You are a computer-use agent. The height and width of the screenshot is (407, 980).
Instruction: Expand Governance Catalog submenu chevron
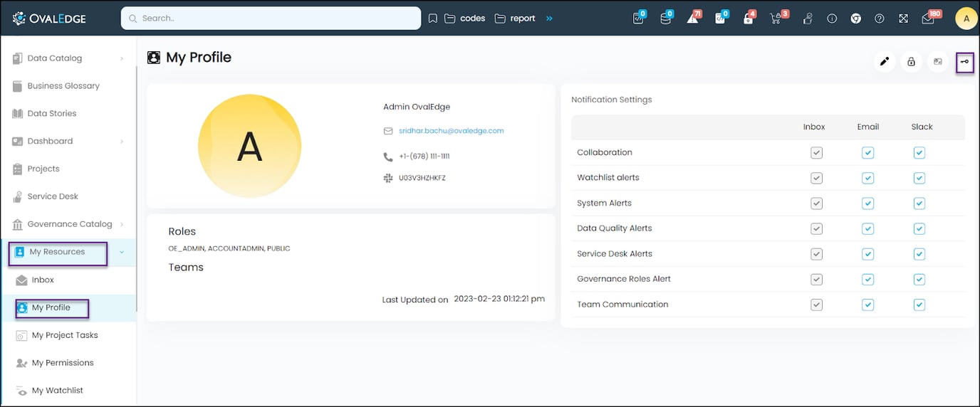[x=122, y=224]
